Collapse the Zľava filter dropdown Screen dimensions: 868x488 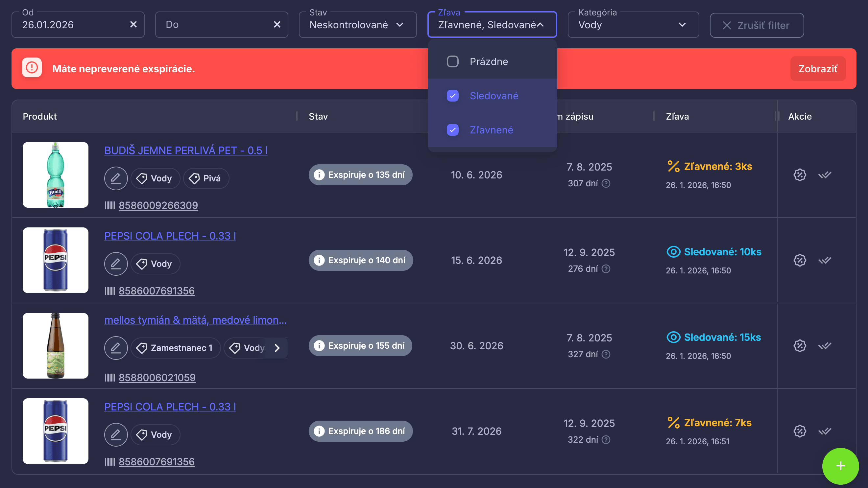(540, 25)
